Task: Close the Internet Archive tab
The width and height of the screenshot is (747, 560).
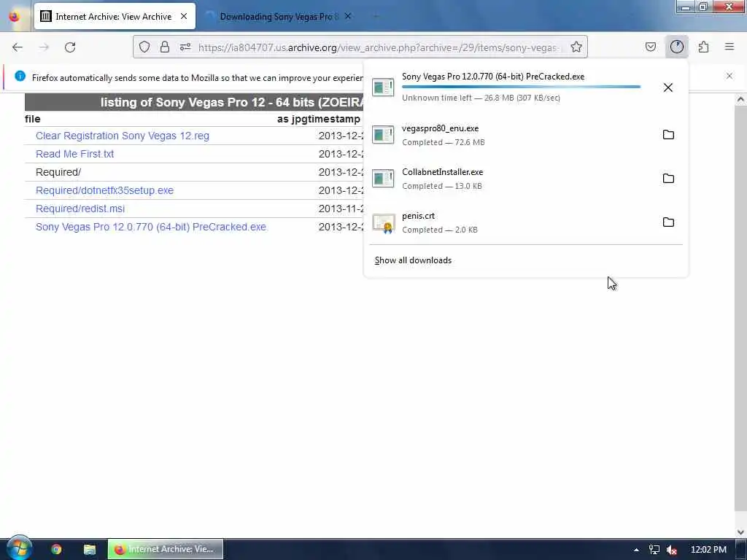Action: pyautogui.click(x=184, y=17)
